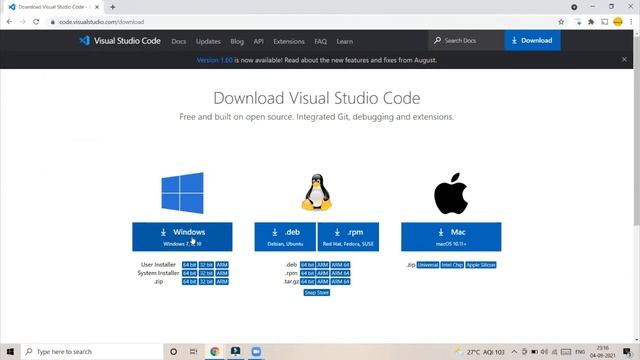This screenshot has height=360, width=640.
Task: Select Linux .deb 64 bit
Action: (x=307, y=265)
